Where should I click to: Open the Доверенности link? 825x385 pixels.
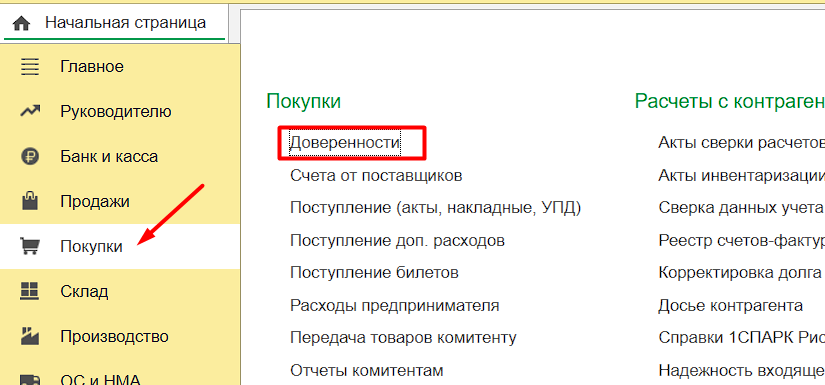[345, 143]
